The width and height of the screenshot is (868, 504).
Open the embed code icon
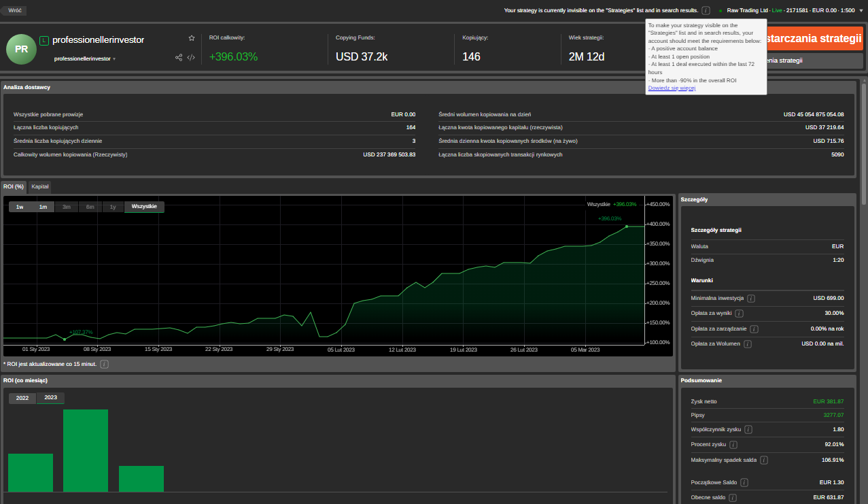pyautogui.click(x=191, y=58)
